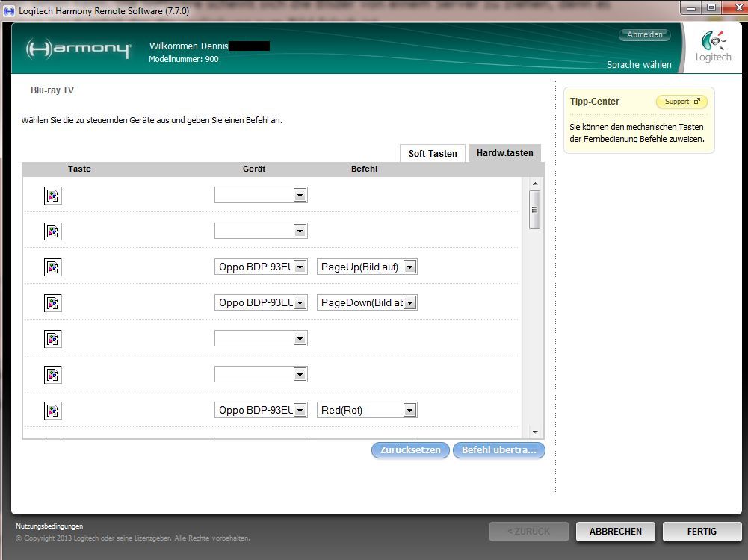Click the Taste column header
This screenshot has height=560, width=748.
click(79, 169)
